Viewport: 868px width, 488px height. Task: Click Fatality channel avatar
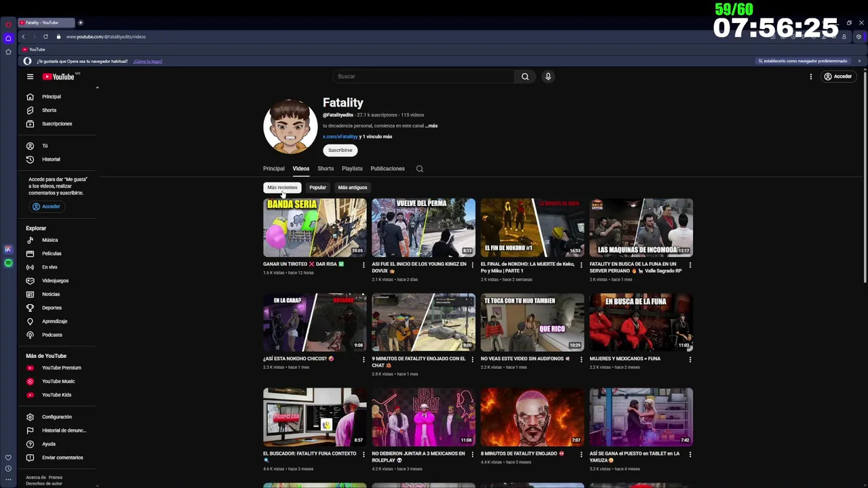(290, 127)
